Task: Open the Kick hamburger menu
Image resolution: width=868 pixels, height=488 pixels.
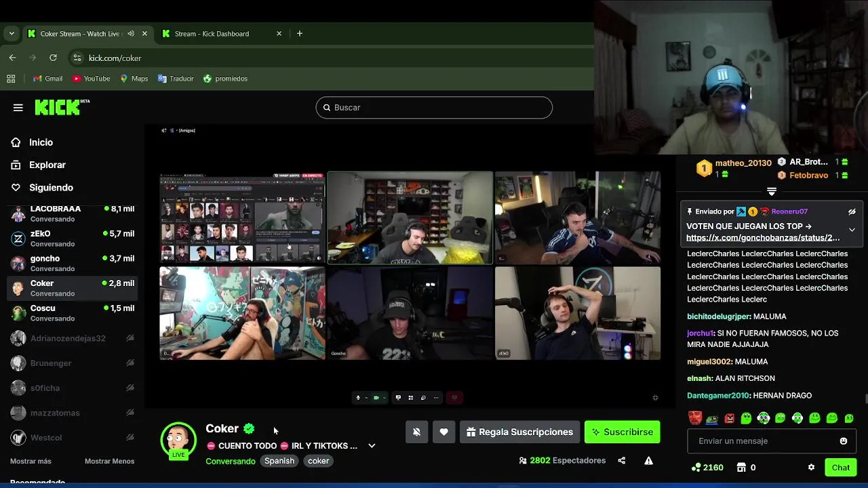Action: point(18,107)
